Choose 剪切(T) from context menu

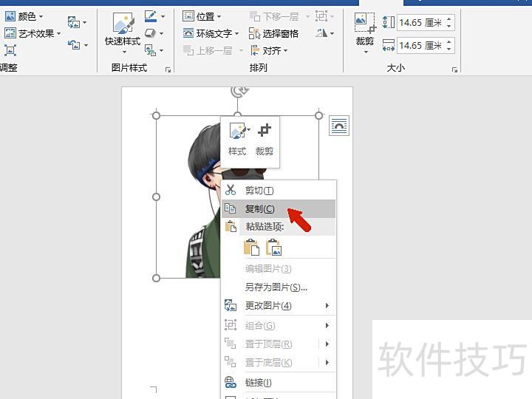(x=279, y=191)
